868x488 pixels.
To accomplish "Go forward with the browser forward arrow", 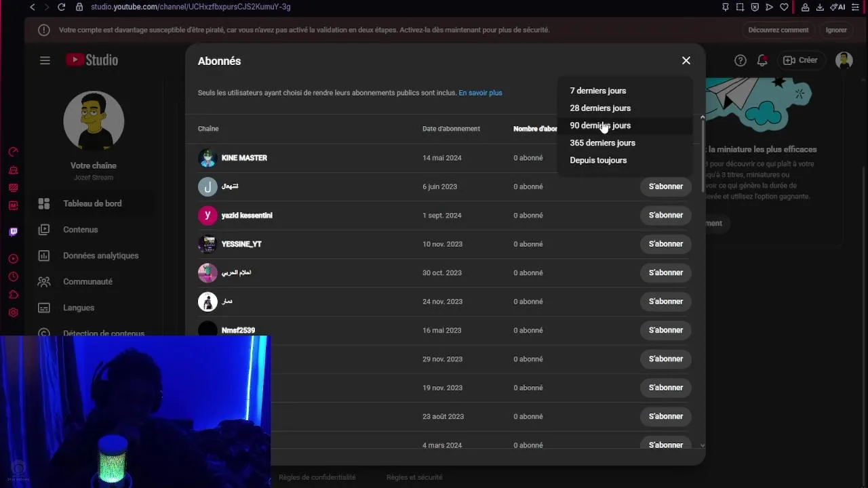I will click(46, 7).
